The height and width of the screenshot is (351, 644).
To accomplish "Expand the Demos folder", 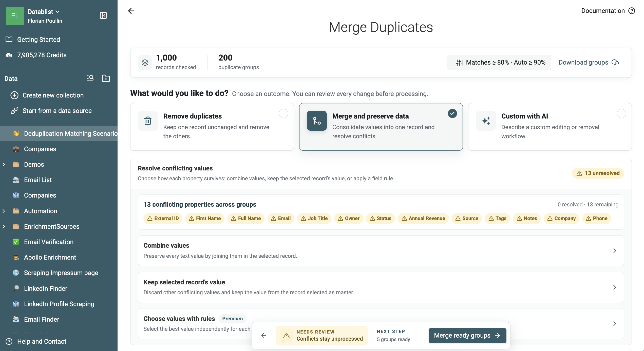I will pos(4,164).
